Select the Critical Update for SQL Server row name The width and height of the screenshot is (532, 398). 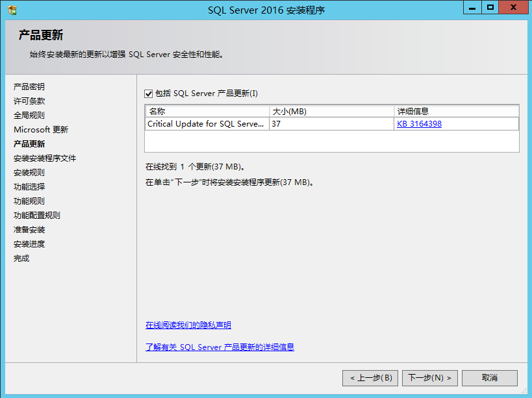206,124
